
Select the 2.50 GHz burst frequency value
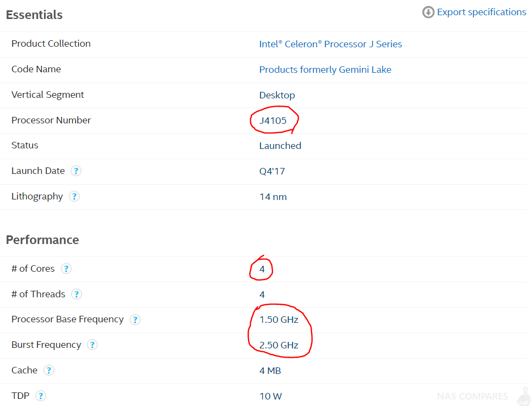pos(278,345)
